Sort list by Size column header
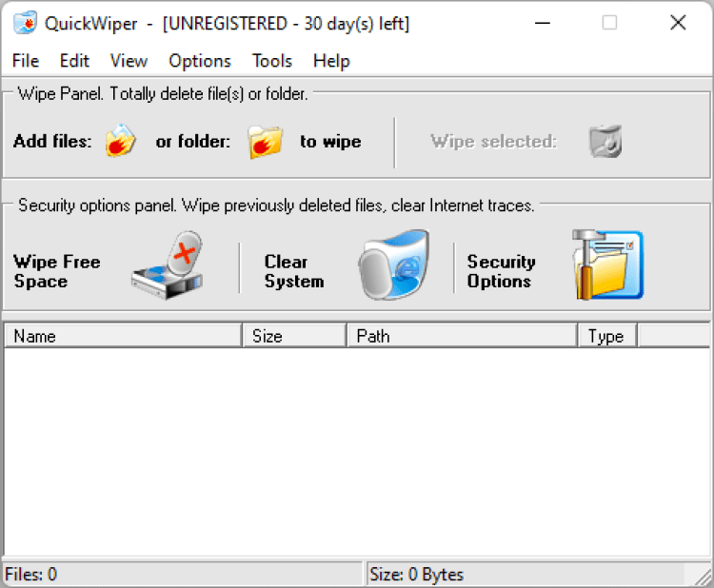This screenshot has width=714, height=588. click(x=294, y=336)
